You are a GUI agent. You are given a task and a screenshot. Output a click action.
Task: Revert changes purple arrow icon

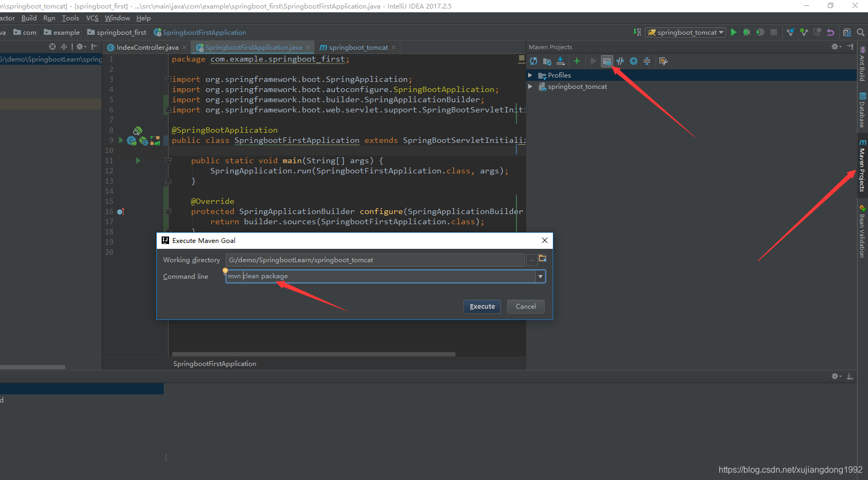pyautogui.click(x=831, y=32)
